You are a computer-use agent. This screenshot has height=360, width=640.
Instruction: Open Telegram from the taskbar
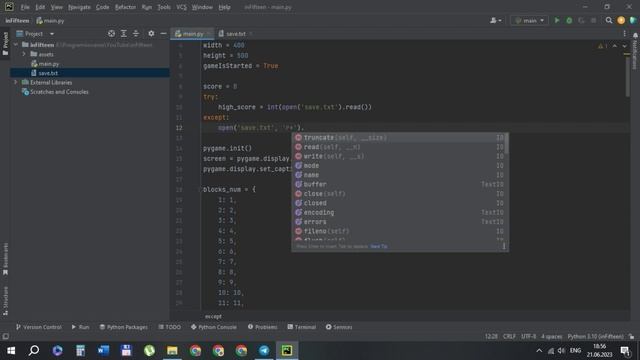pos(264,350)
